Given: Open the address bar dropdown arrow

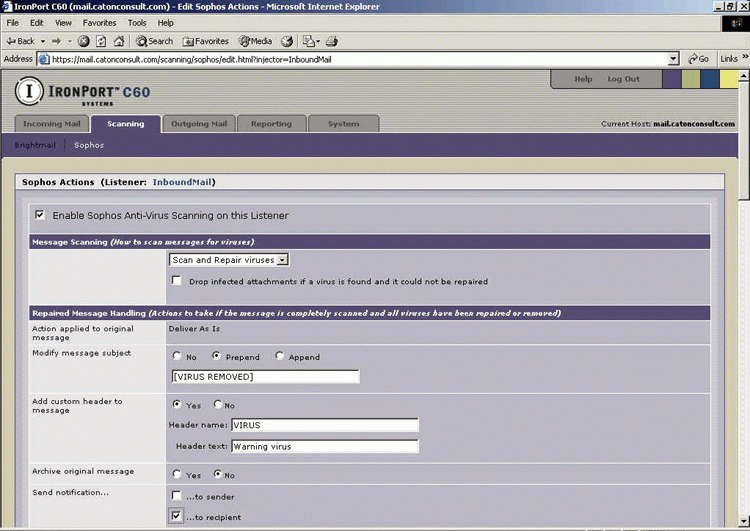Looking at the screenshot, I should (673, 59).
